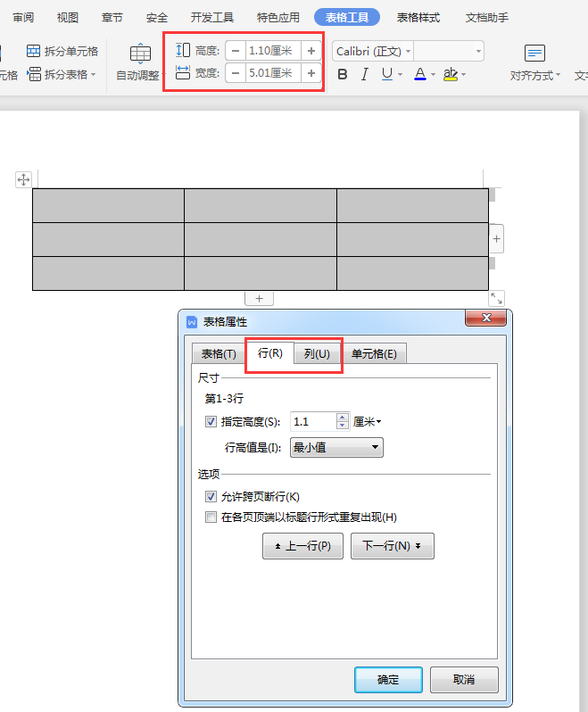Switch to the column (列) tab
This screenshot has width=588, height=712.
[317, 353]
